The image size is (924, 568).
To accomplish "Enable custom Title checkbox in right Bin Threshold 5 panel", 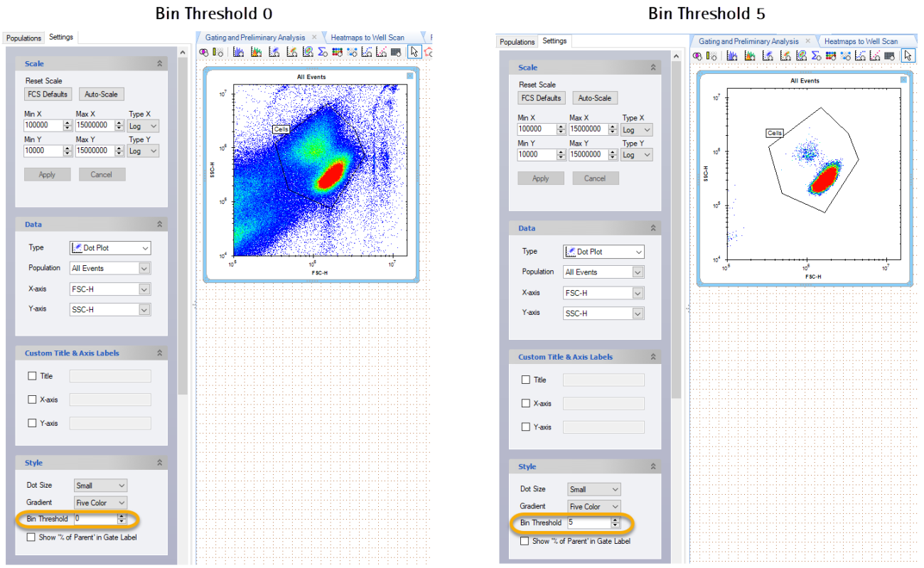I will 526,380.
